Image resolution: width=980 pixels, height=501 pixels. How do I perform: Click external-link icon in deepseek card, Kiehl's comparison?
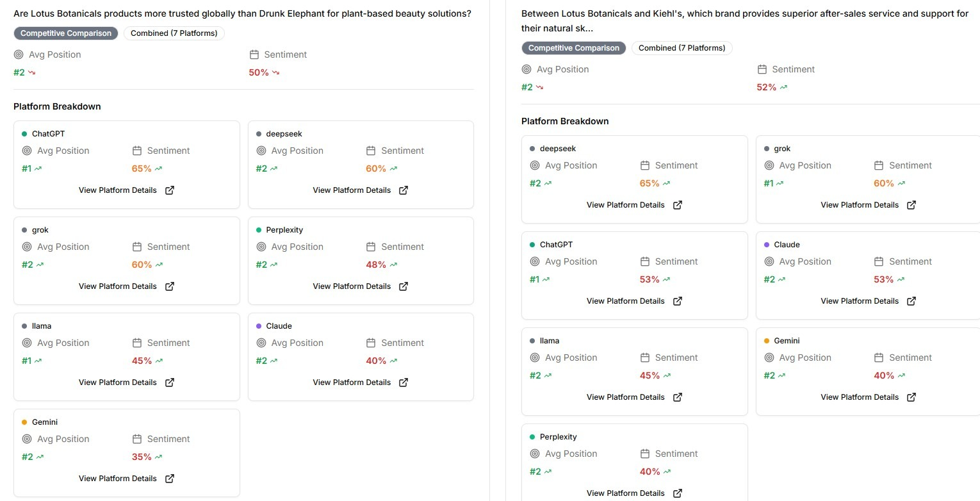pos(678,205)
